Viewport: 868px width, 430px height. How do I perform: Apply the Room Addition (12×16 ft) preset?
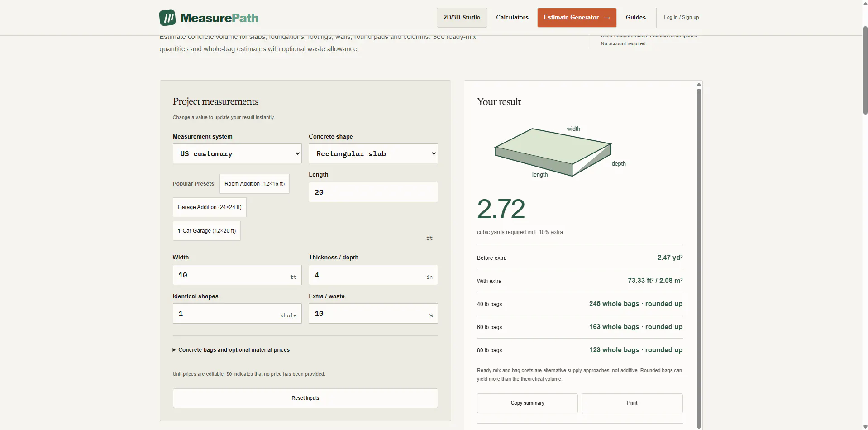tap(254, 184)
